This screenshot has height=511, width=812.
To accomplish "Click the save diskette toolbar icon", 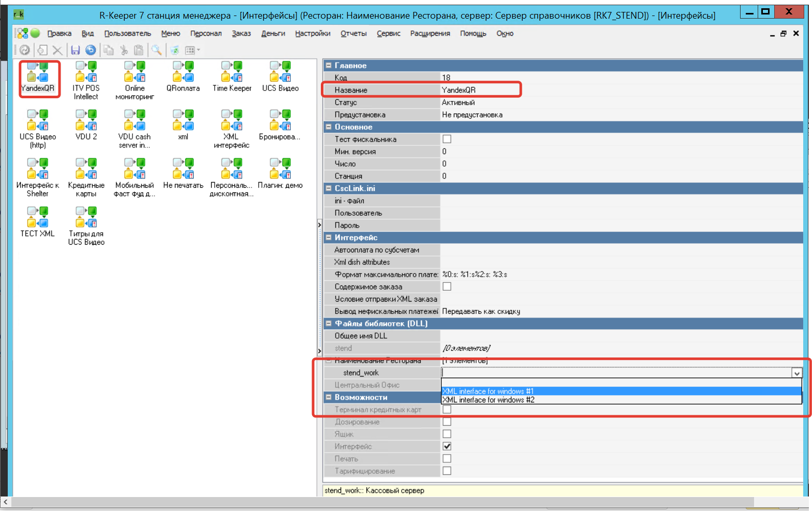I will (x=76, y=50).
